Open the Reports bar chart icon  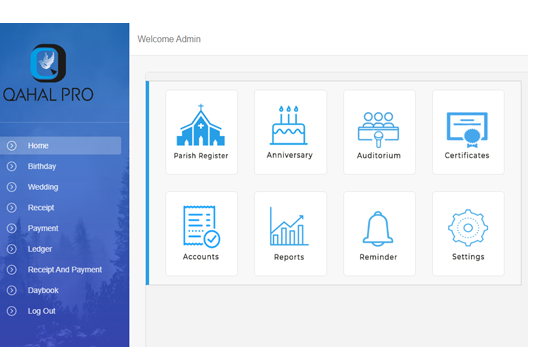coord(289,226)
